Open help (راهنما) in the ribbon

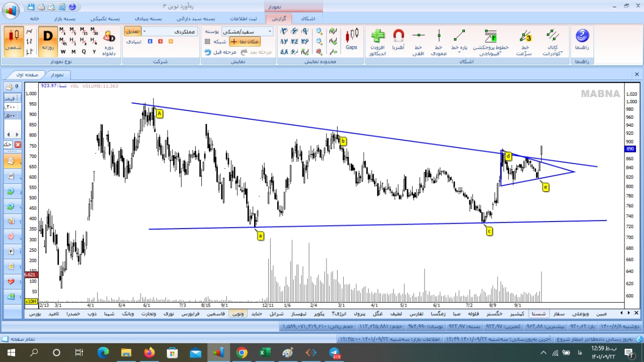pyautogui.click(x=582, y=39)
